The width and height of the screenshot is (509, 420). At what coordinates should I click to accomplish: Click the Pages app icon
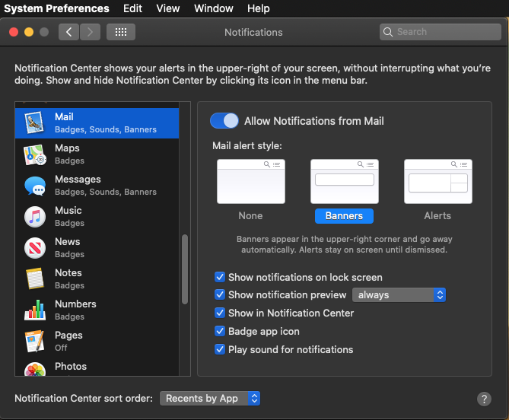tap(35, 341)
